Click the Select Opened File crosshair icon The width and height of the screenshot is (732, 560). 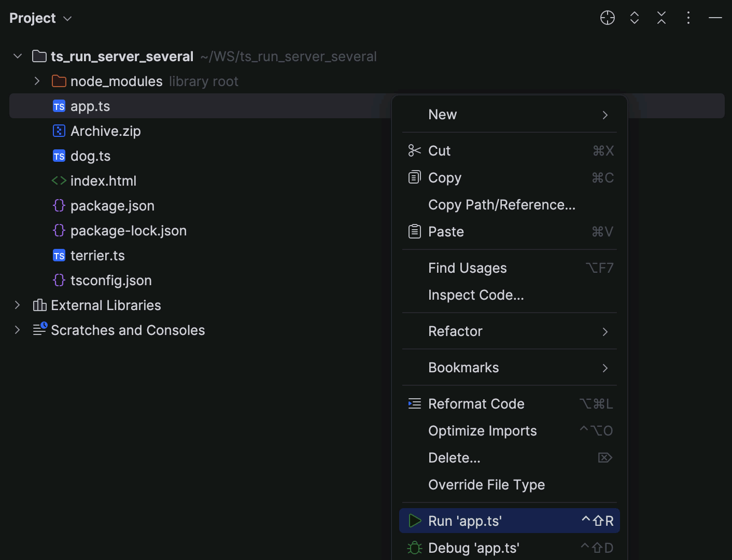coord(607,18)
